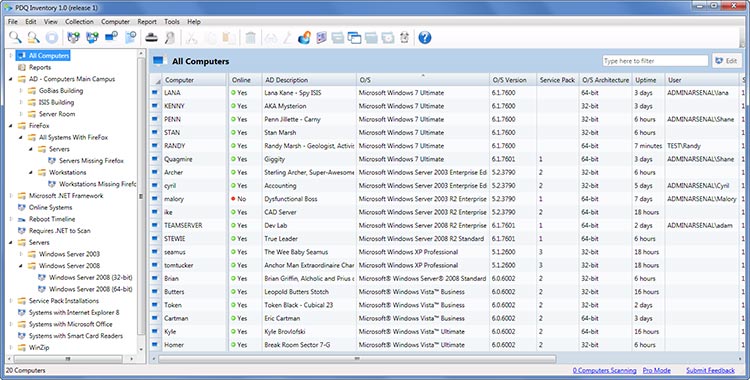
Task: Select Reports in the tree
Action: (x=40, y=67)
